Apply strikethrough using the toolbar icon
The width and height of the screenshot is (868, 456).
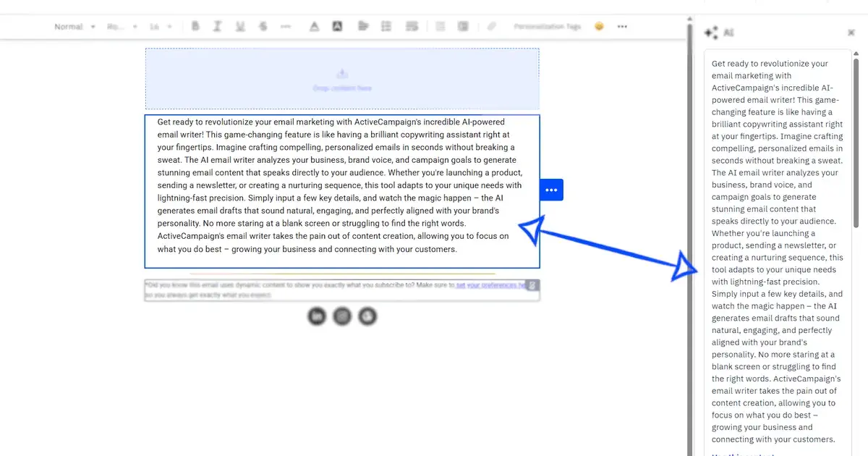(263, 26)
